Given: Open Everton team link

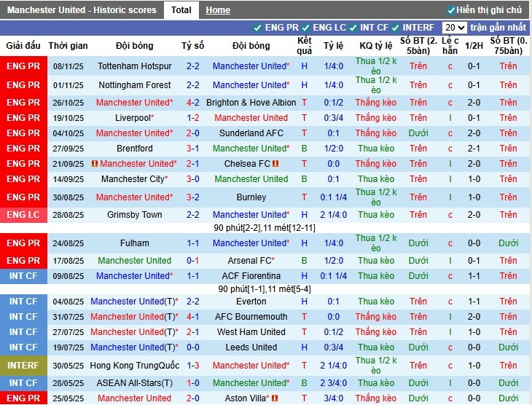Looking at the screenshot, I should [x=251, y=302].
